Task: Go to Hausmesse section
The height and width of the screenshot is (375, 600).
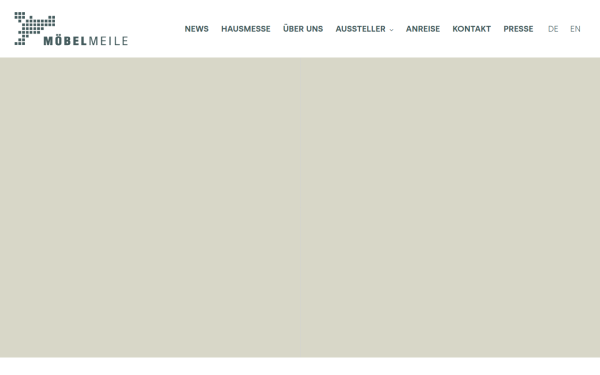Action: pyautogui.click(x=246, y=29)
